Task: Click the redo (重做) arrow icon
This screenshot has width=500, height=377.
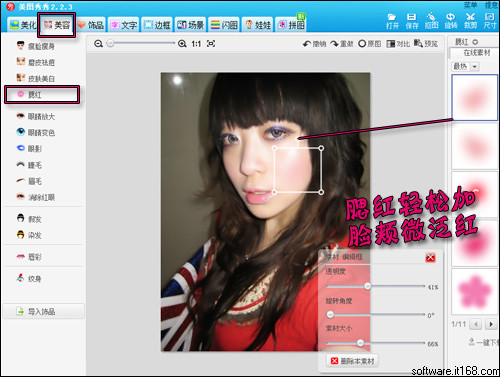Action: click(334, 44)
